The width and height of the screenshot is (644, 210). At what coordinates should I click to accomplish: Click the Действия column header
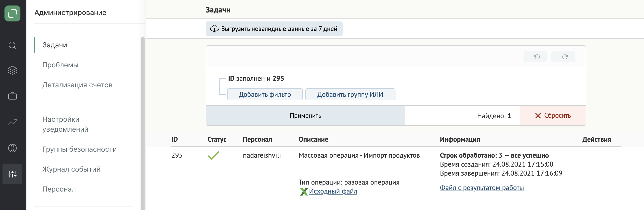coord(596,139)
